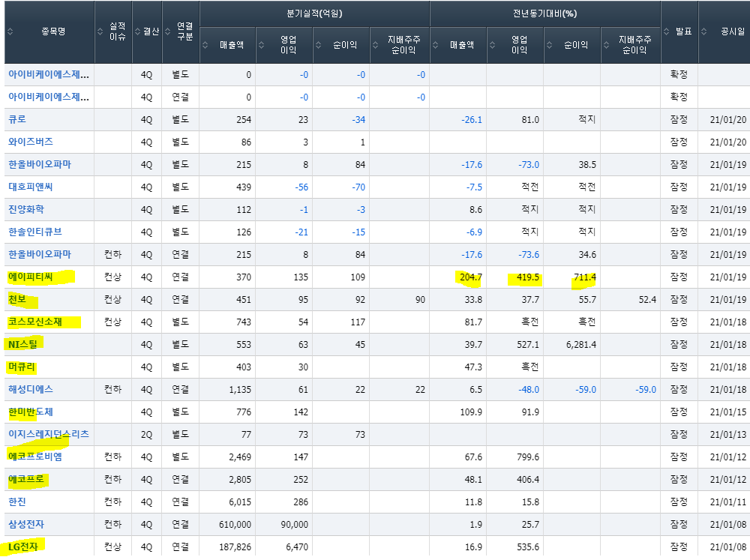Viewport: 750px width, 560px height.
Task: Sort by year-over-year 영업이익 arrow icon
Action: point(492,45)
